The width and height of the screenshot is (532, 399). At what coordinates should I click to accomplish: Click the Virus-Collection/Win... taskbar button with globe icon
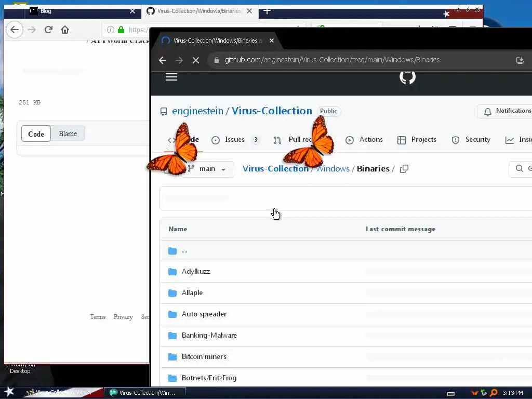[x=144, y=393]
